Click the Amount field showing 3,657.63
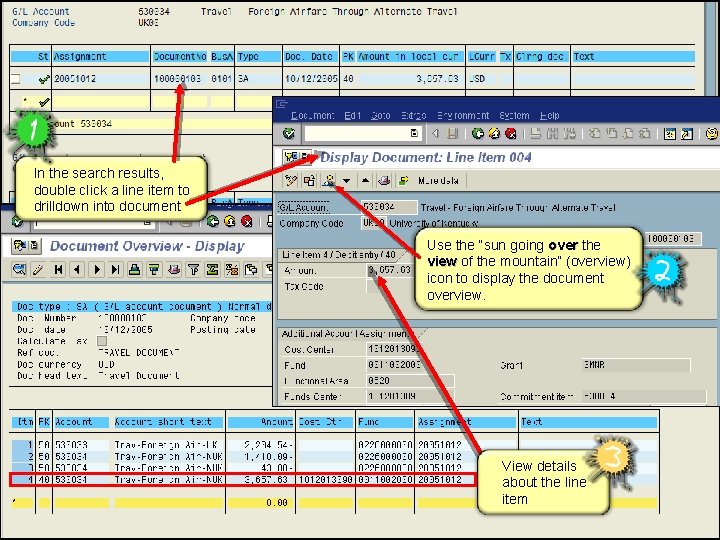This screenshot has height=540, width=720. (389, 270)
